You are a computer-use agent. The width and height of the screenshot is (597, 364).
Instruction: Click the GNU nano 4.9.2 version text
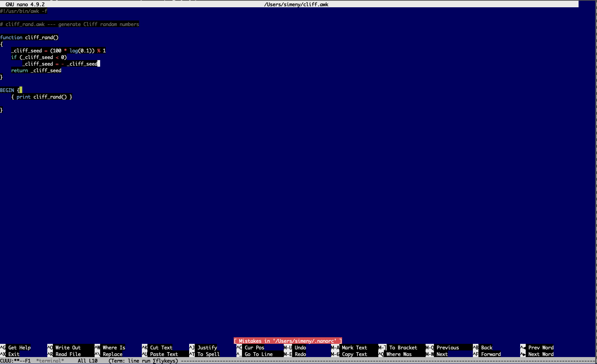point(25,5)
